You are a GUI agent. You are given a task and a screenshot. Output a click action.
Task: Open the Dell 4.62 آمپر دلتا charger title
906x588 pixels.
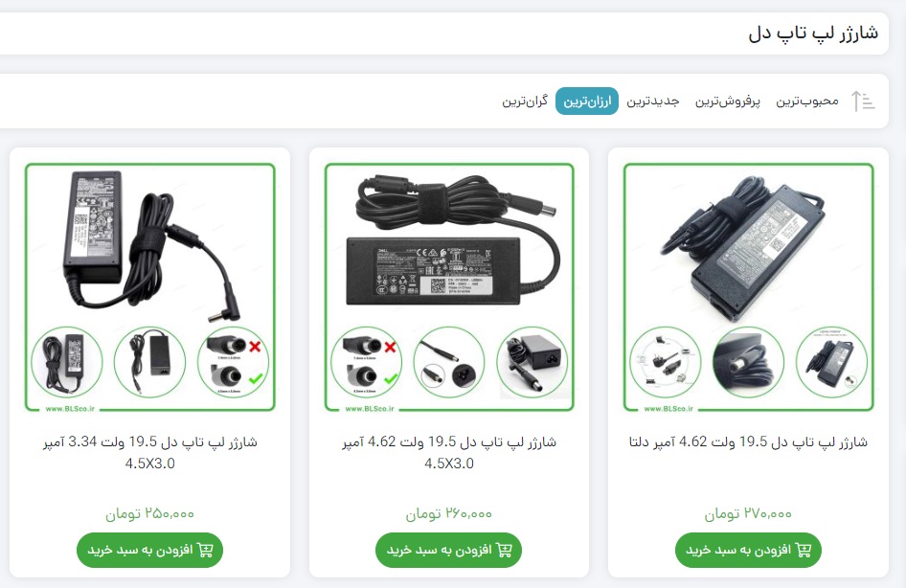748,441
